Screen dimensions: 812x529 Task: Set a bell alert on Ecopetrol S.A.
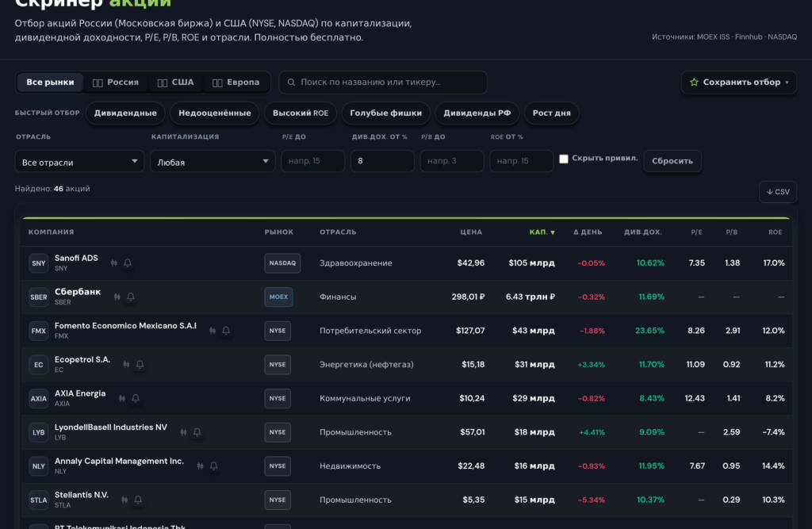140,365
